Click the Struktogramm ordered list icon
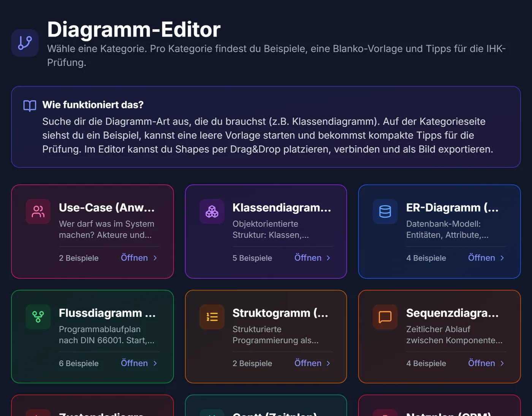The image size is (532, 416). click(212, 317)
